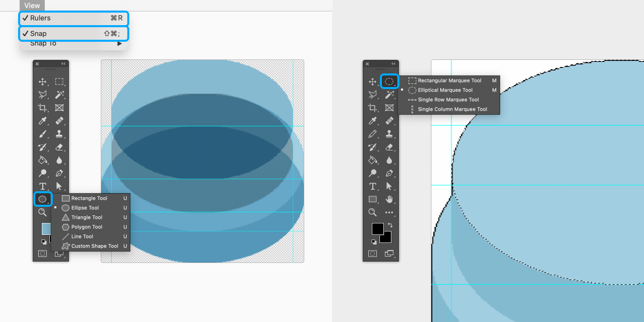Select Zoom magnifier in the right toolbar

pos(373,212)
